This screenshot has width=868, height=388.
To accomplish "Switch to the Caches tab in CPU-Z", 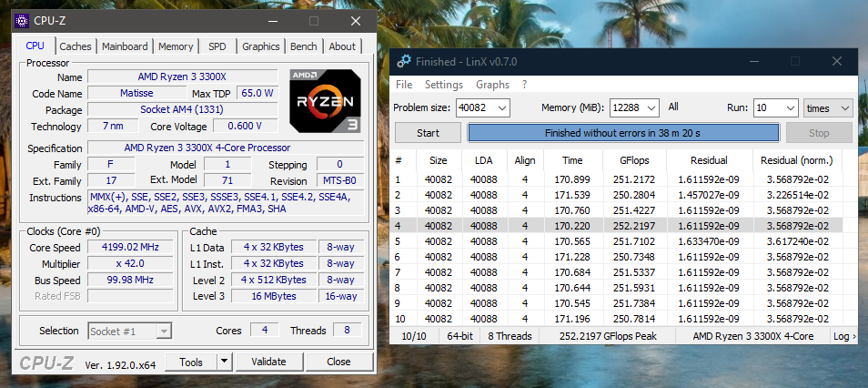I will tap(76, 46).
